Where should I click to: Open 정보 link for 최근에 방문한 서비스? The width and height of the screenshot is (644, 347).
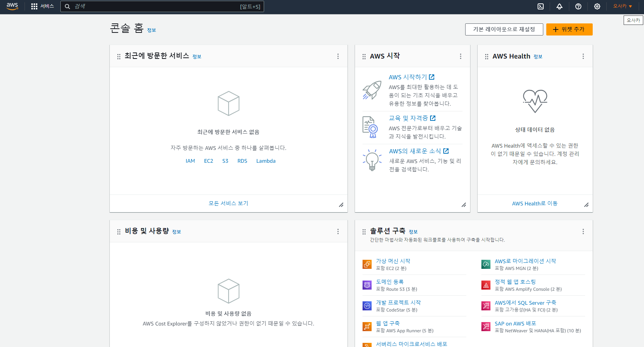(x=197, y=57)
